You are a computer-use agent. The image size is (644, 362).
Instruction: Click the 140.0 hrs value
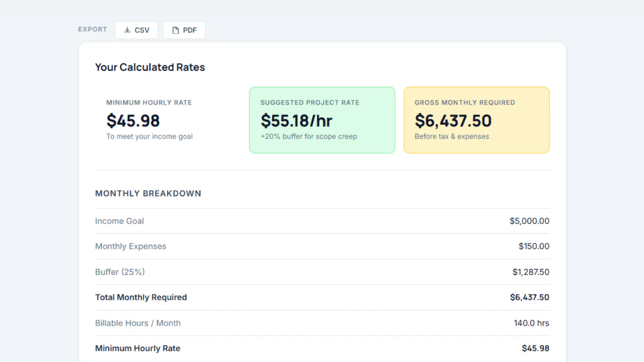click(x=532, y=323)
